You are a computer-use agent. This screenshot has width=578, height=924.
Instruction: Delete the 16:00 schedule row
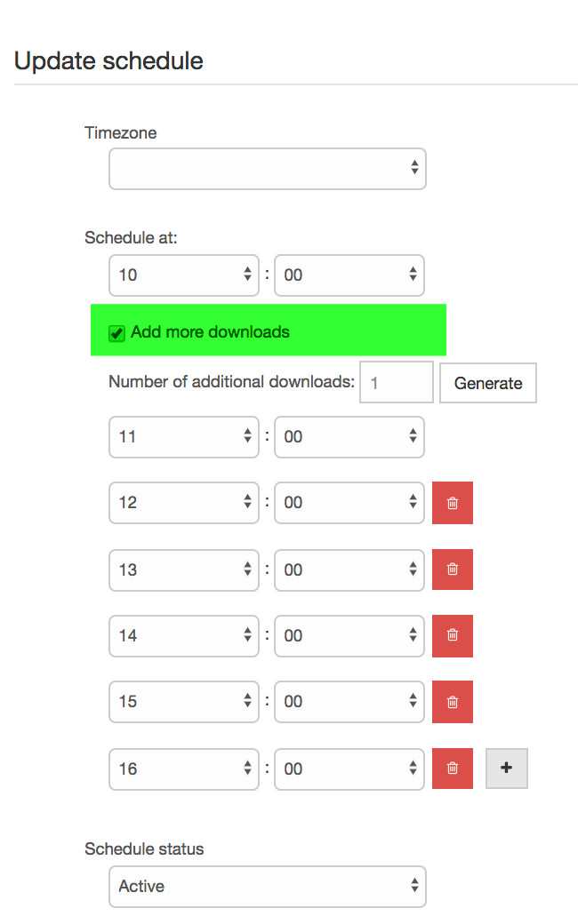[453, 769]
